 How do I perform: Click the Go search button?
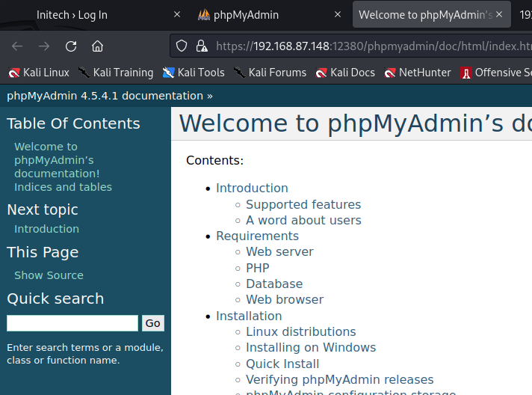(153, 323)
